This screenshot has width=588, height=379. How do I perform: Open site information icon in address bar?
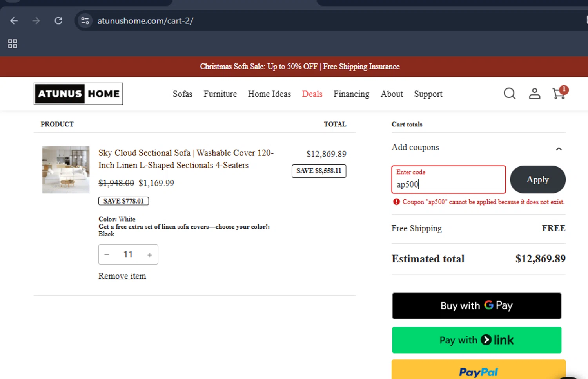[x=85, y=21]
